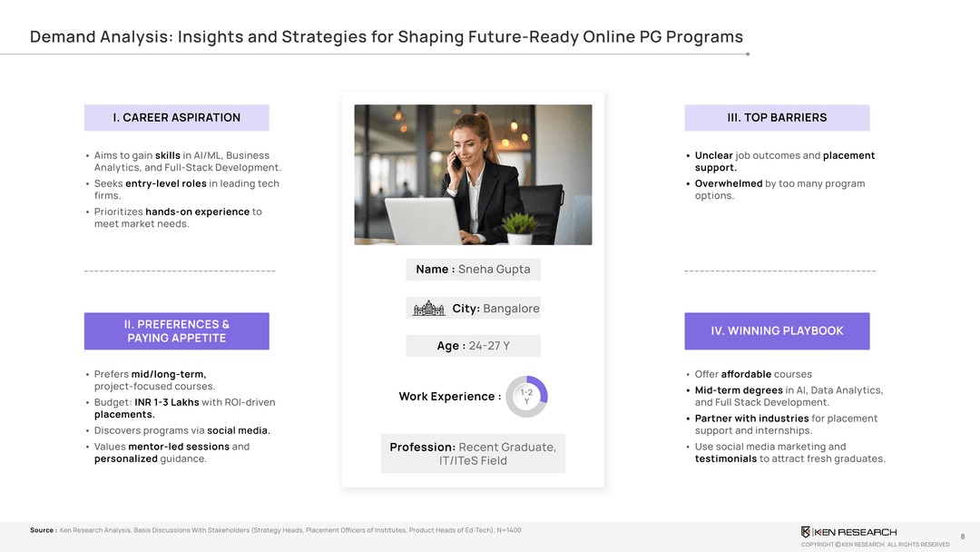The height and width of the screenshot is (552, 980).
Task: Click the page number 8
Action: click(x=962, y=537)
